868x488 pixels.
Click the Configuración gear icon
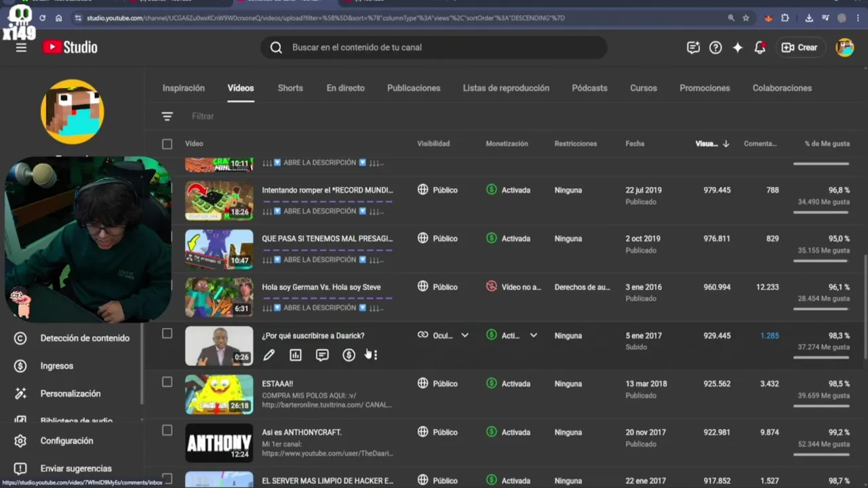[x=20, y=441]
